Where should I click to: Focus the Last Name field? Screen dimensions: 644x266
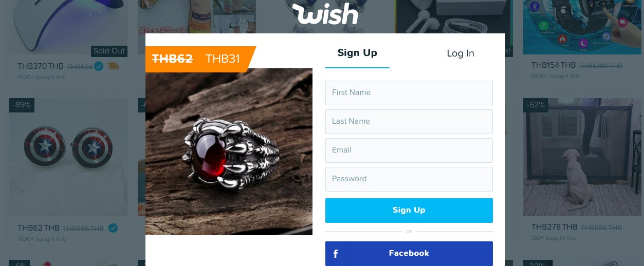409,122
